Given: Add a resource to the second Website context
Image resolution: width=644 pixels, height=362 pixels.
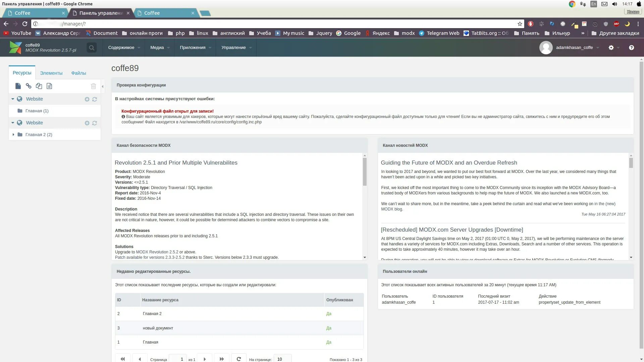Looking at the screenshot, I should tap(87, 123).
